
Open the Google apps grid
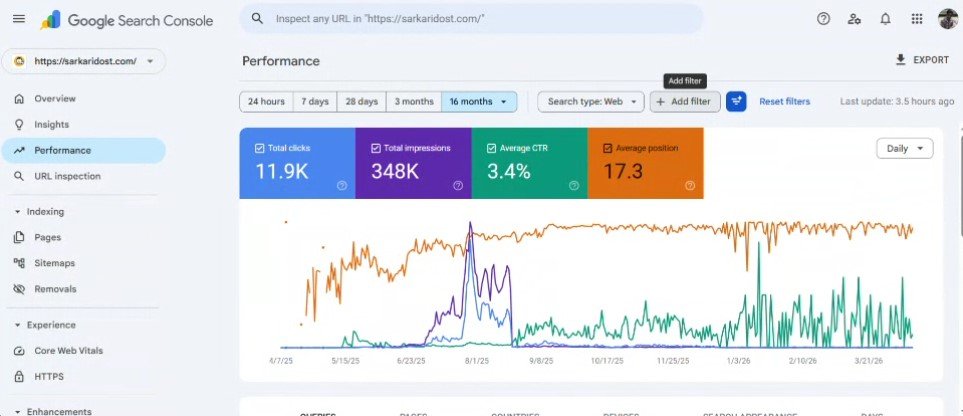click(x=916, y=18)
